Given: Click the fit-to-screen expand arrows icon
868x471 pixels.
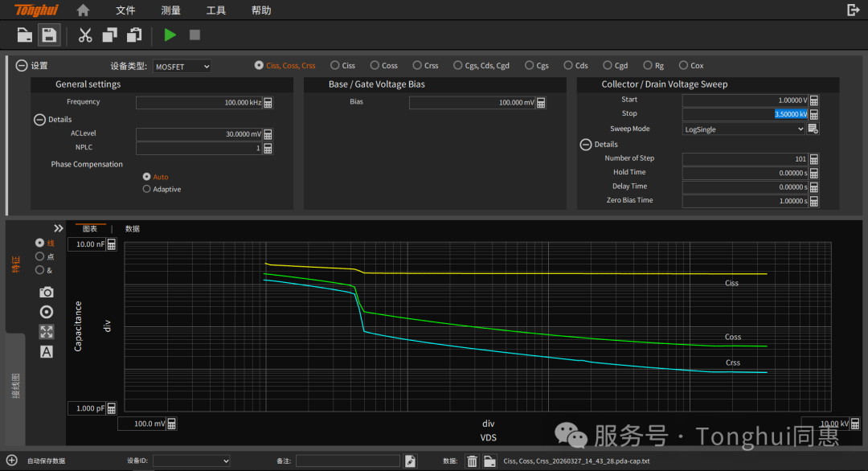Looking at the screenshot, I should (x=47, y=331).
